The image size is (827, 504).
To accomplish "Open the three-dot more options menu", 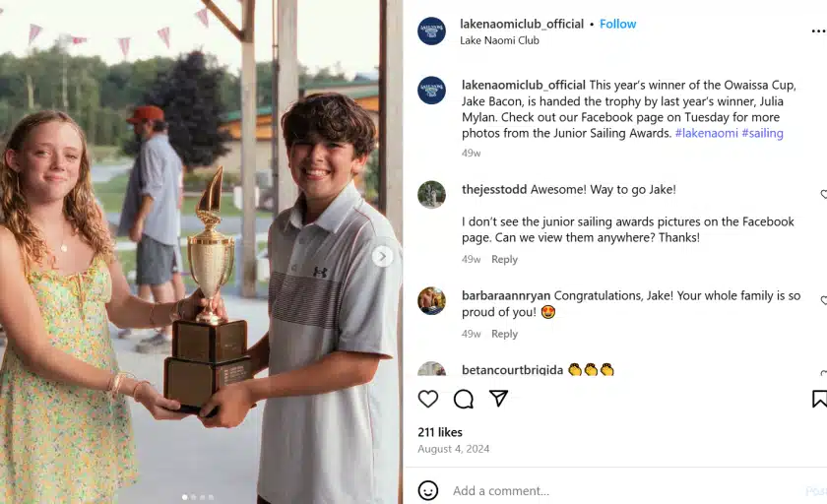I will [x=818, y=31].
